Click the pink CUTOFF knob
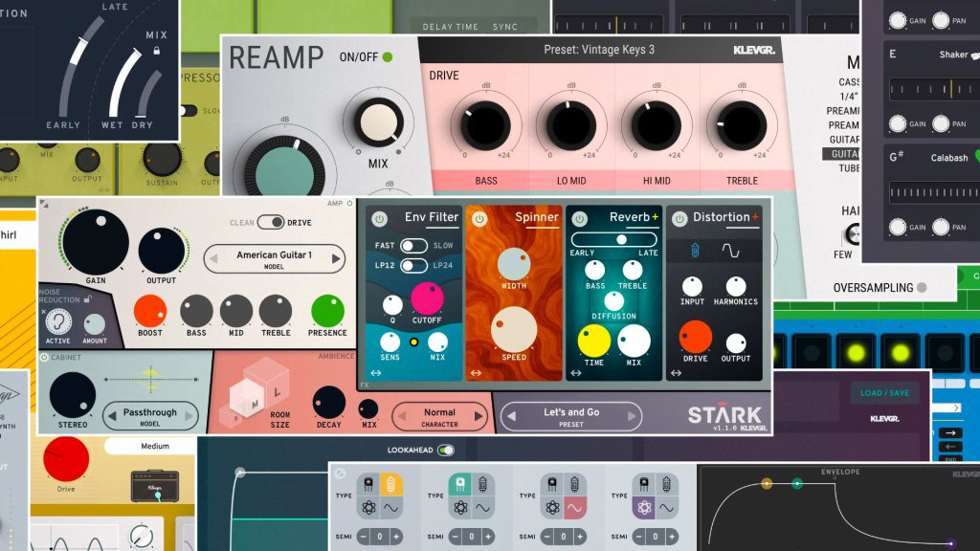This screenshot has width=980, height=551. click(x=427, y=298)
